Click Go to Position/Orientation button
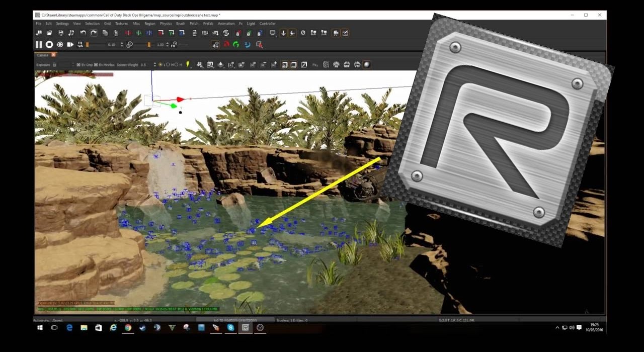Screen dimensions: 644x362 (235, 320)
